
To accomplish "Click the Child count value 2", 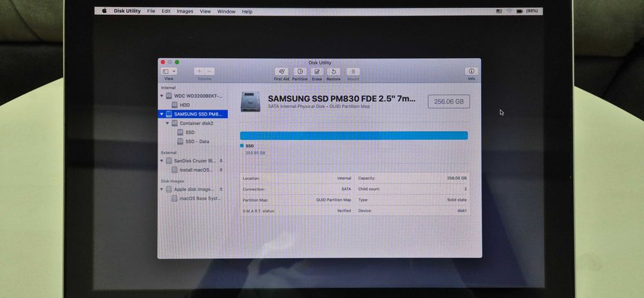I will pyautogui.click(x=466, y=189).
